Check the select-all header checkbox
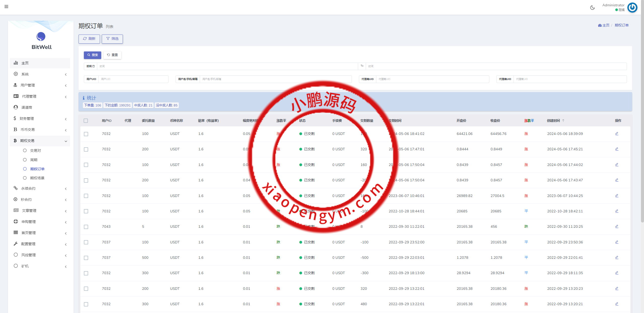 point(86,121)
